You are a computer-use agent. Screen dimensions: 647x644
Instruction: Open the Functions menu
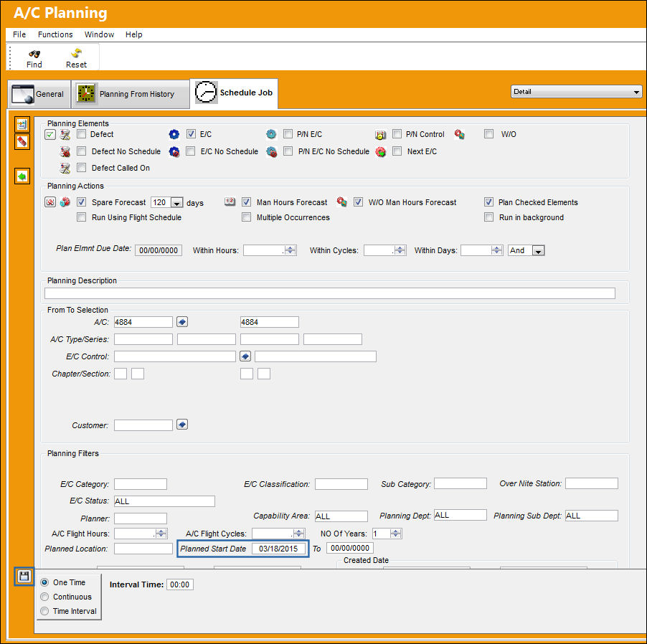[x=55, y=34]
